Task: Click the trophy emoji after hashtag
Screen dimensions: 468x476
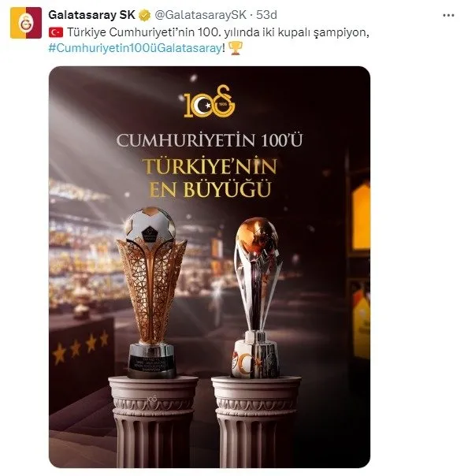Action: [x=236, y=48]
